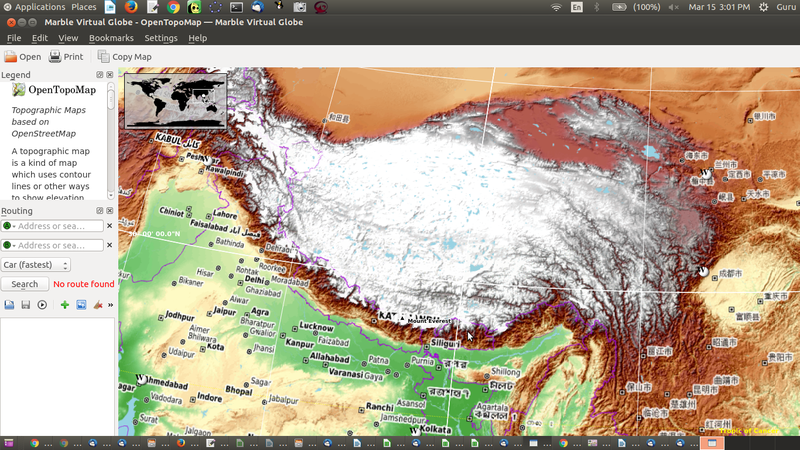The height and width of the screenshot is (450, 800).
Task: Open the Edit menu
Action: pyautogui.click(x=39, y=38)
